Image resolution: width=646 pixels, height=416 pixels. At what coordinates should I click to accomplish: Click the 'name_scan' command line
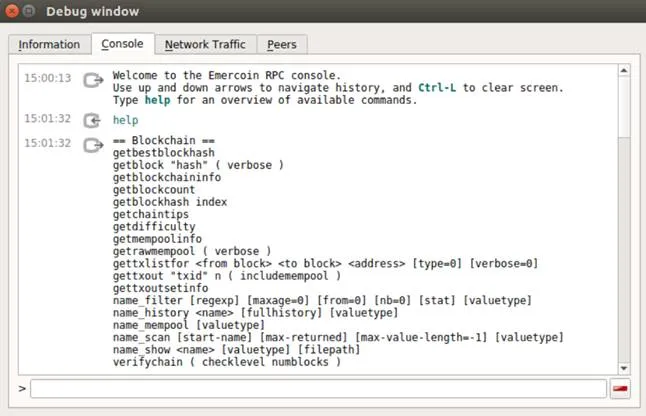(338, 338)
